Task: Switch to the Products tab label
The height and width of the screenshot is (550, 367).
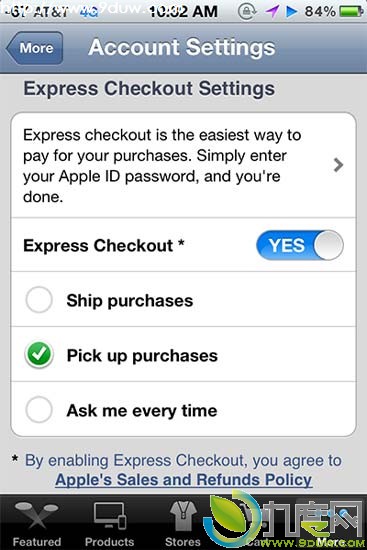Action: 109,541
